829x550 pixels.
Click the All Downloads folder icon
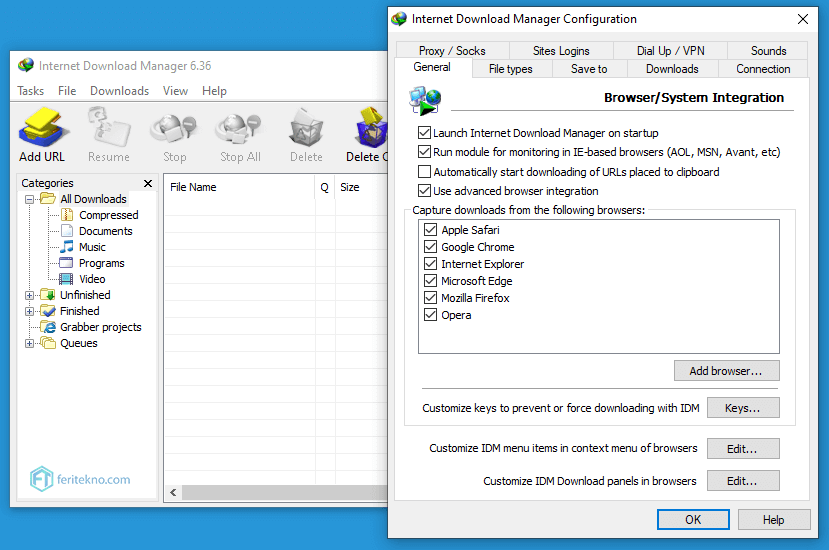pos(48,198)
